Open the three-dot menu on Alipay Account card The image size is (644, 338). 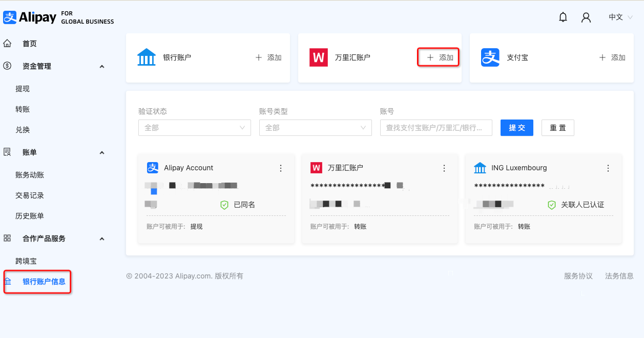coord(280,168)
